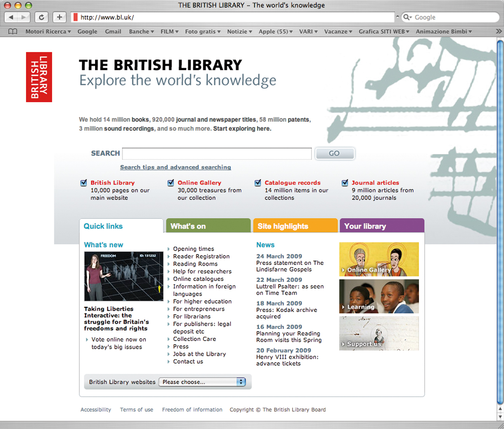Viewport: 504px width, 429px height.
Task: Open the Reading Rooms link
Action: [x=195, y=264]
